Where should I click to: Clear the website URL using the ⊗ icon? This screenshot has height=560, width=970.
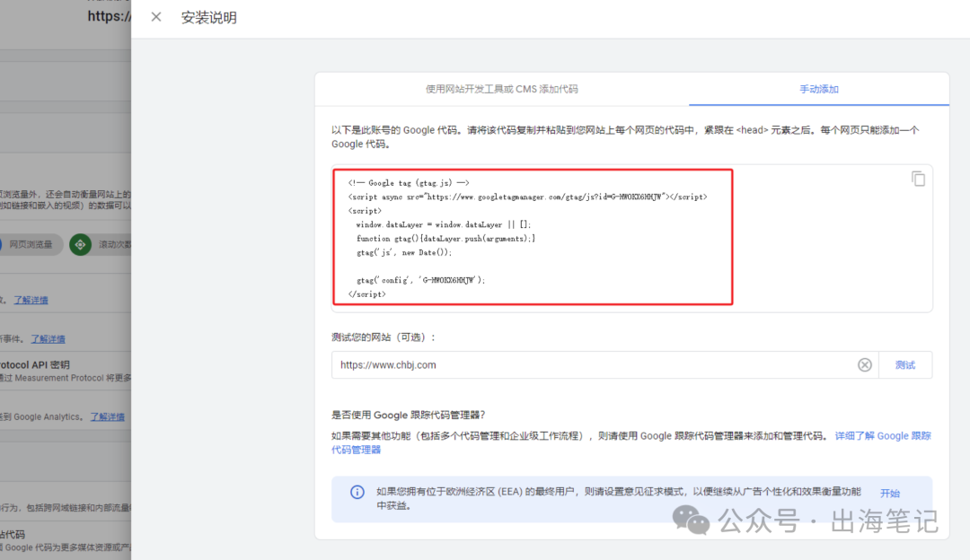coord(865,364)
